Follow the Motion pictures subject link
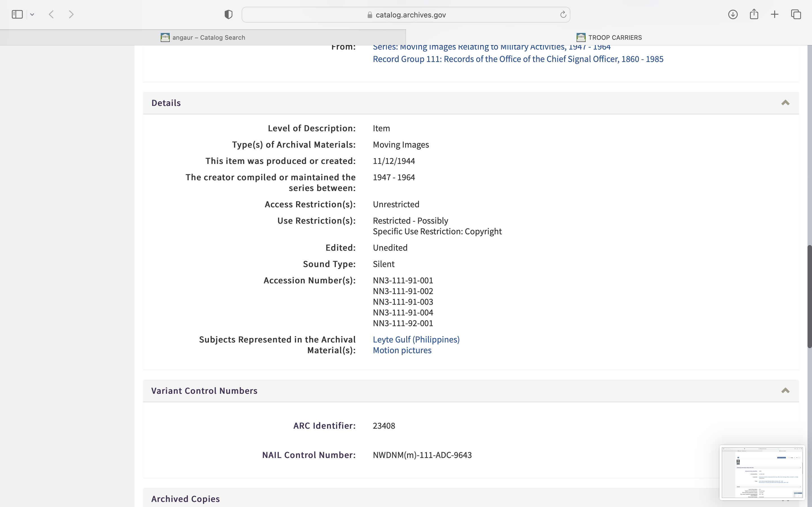 (402, 350)
